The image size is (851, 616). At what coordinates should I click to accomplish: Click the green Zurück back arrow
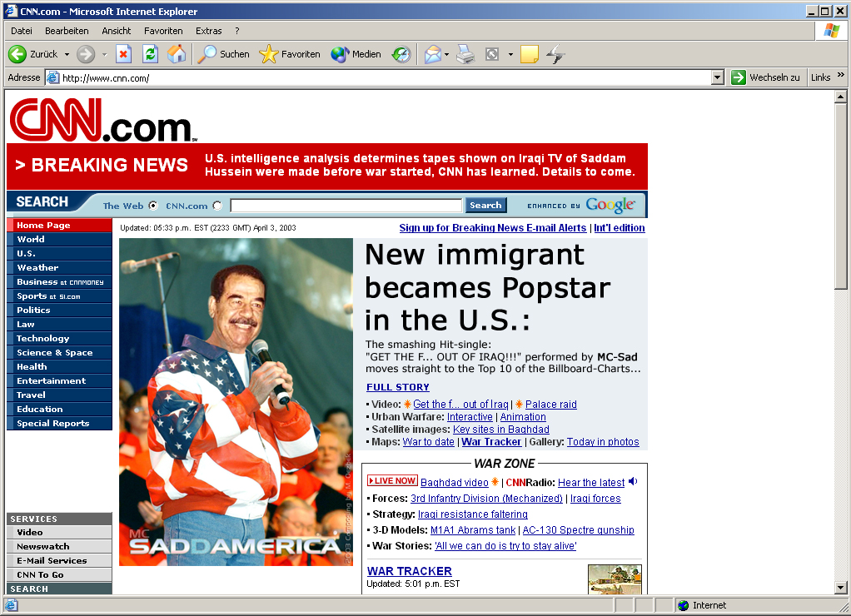17,54
